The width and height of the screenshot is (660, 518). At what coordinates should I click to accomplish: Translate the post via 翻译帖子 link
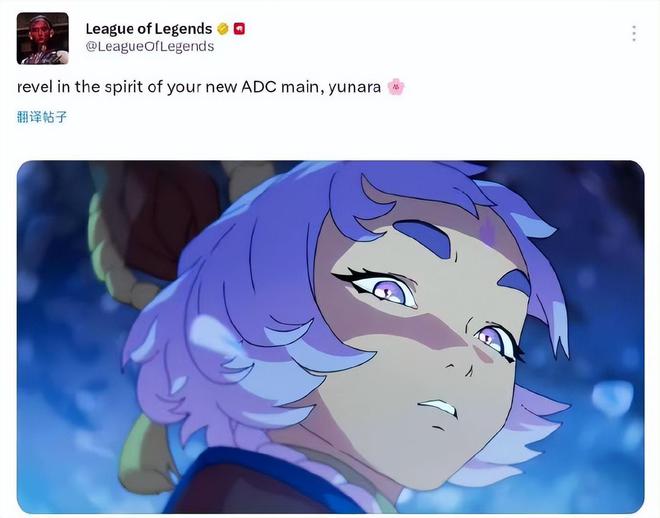point(42,117)
